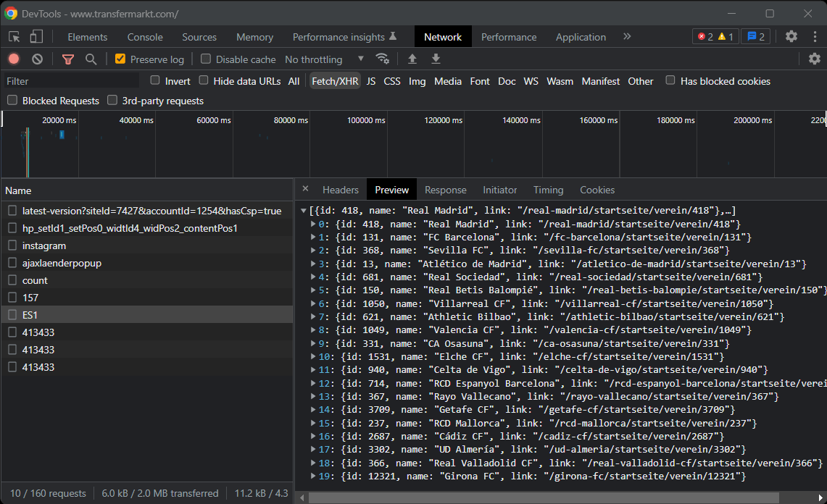
Task: Toggle 3rd-party requests checkbox
Action: coord(112,100)
